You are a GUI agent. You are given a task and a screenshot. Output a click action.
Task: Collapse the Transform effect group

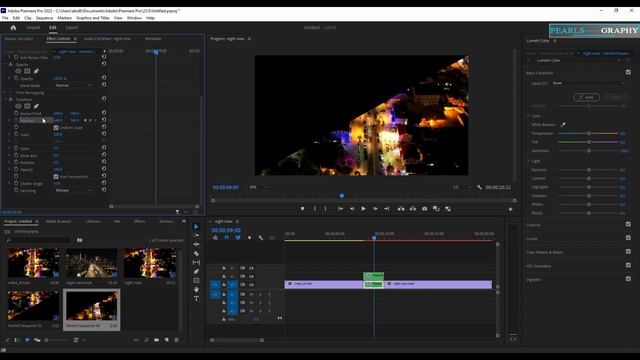point(5,99)
